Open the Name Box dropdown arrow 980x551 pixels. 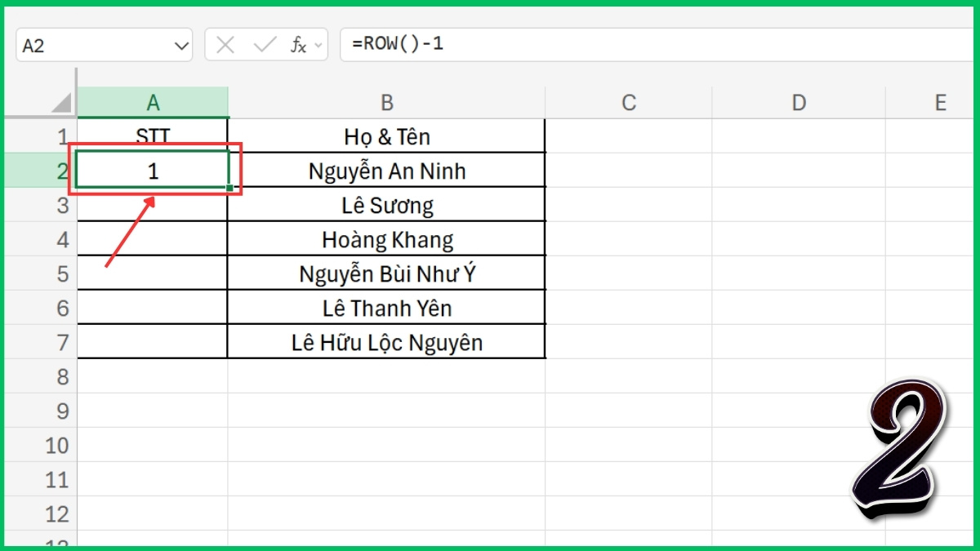point(181,47)
